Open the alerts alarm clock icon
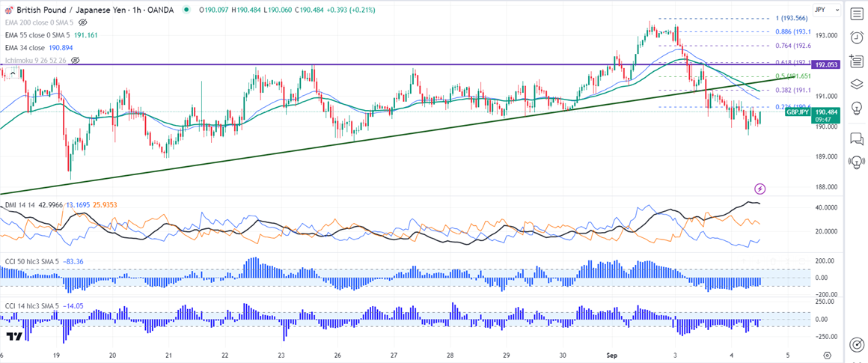The image size is (868, 363). [x=856, y=37]
